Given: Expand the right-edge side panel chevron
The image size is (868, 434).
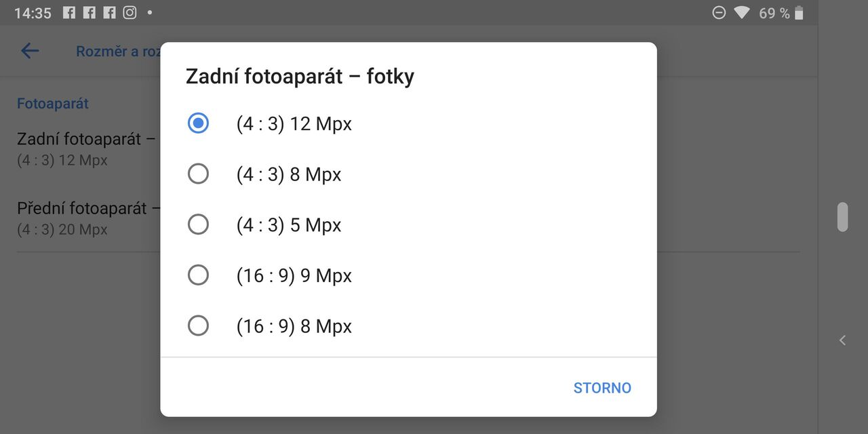Looking at the screenshot, I should coord(842,340).
